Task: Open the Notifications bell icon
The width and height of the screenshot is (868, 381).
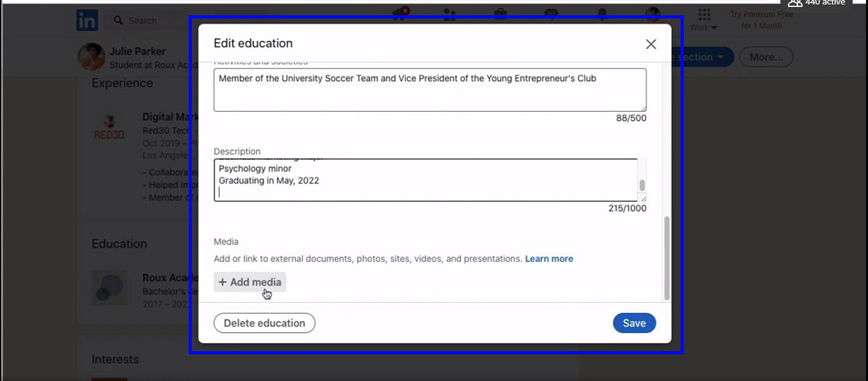Action: [x=602, y=13]
